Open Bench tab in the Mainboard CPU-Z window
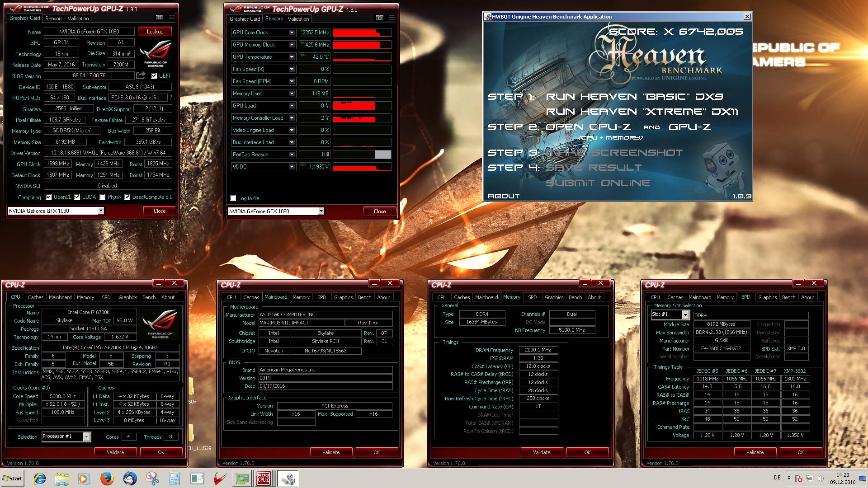This screenshot has height=488, width=868. coord(365,297)
